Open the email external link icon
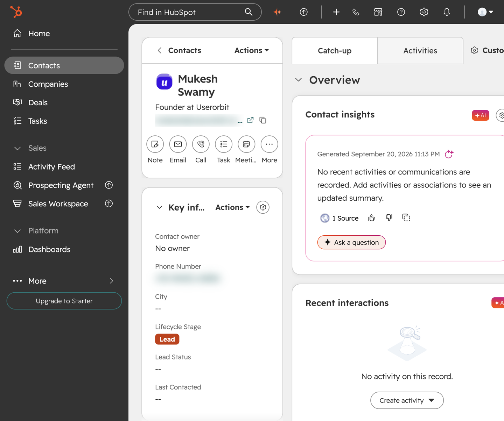504x421 pixels. point(250,120)
